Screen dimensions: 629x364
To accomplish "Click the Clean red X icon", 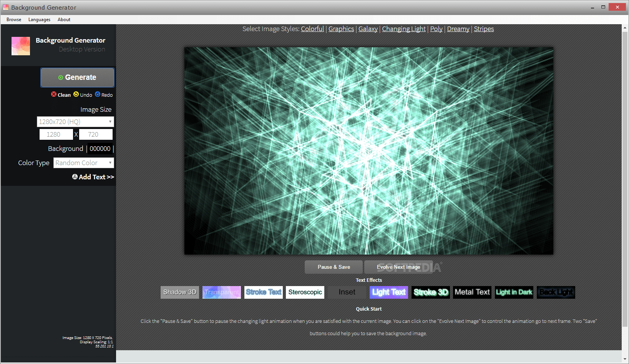I will point(54,94).
